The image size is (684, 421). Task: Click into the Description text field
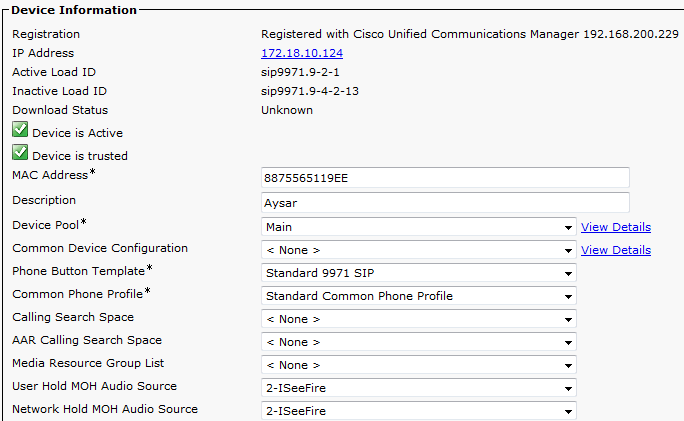coord(445,202)
